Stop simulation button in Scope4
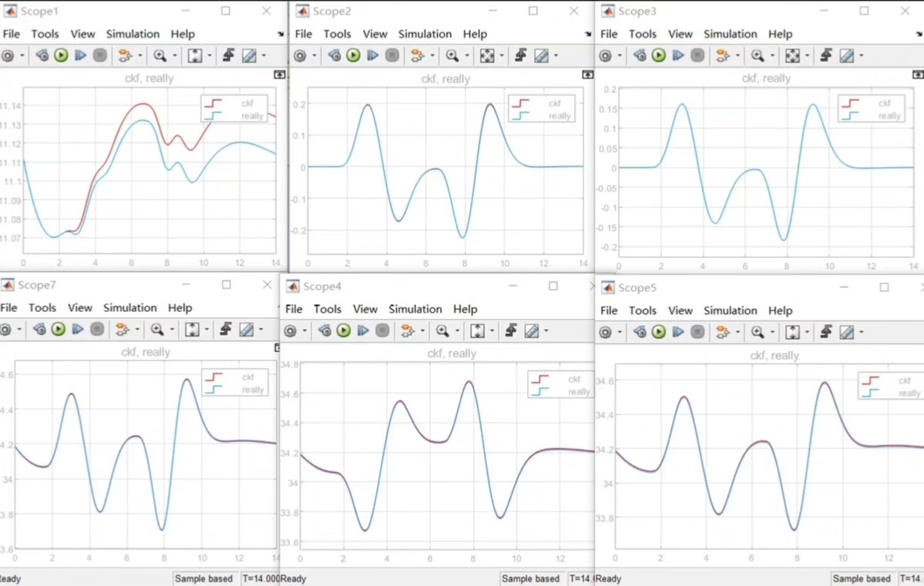The height and width of the screenshot is (586, 924). [382, 330]
